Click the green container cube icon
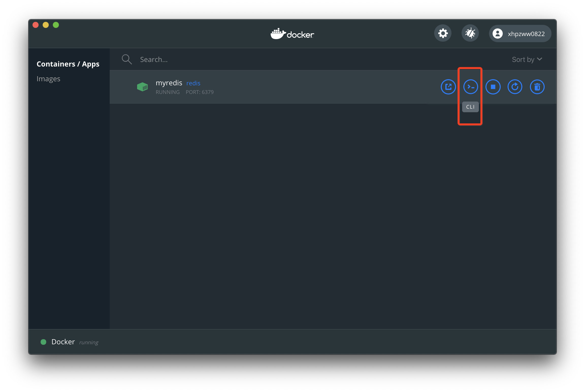Image resolution: width=585 pixels, height=392 pixels. click(142, 87)
